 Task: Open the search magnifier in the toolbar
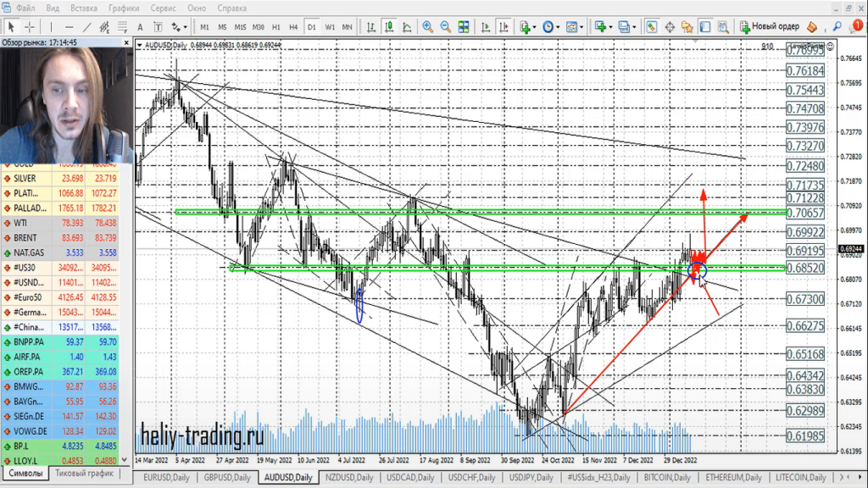coord(837,26)
